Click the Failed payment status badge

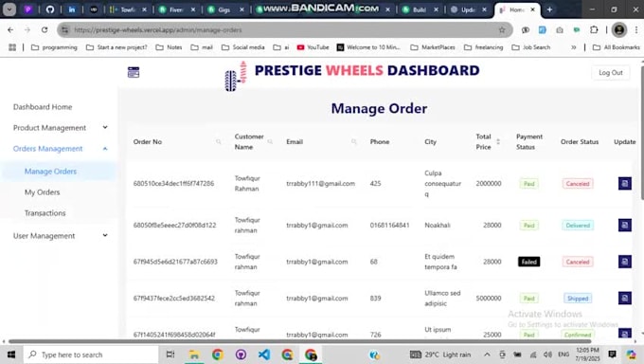529,262
